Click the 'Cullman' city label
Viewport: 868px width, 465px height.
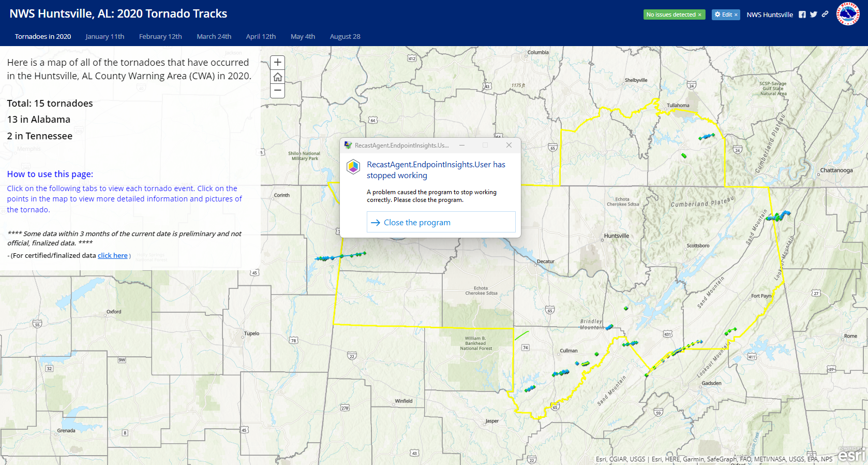tap(568, 351)
